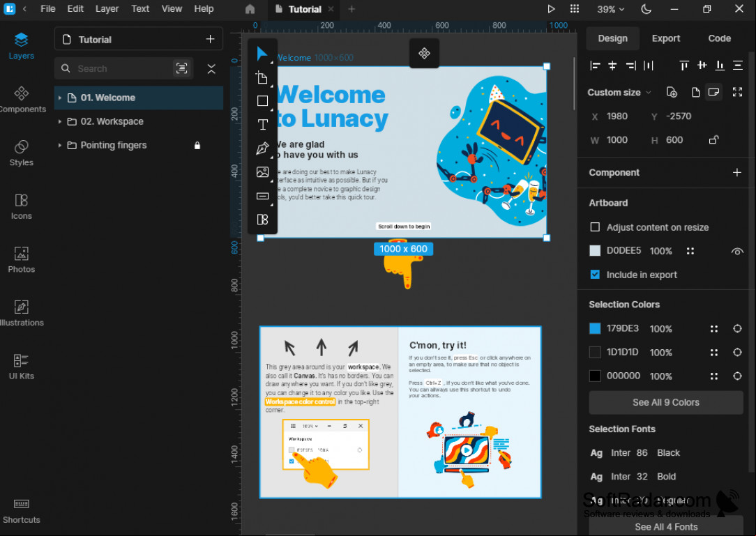Expand the 02. Workspace layer

click(60, 121)
